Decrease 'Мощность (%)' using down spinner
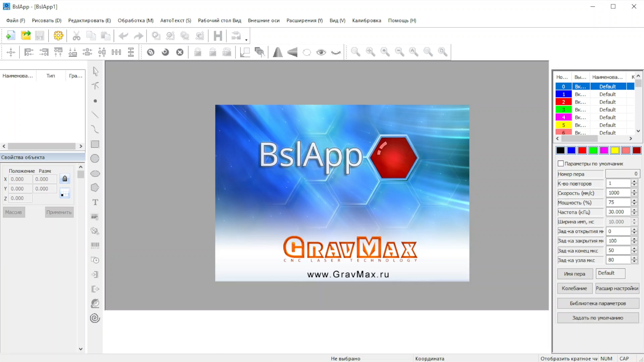This screenshot has width=644, height=362. (x=634, y=204)
